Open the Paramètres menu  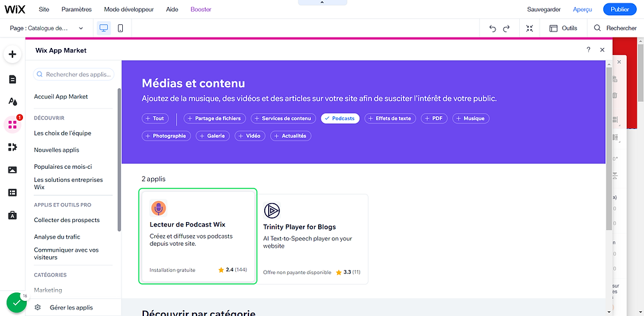click(76, 9)
